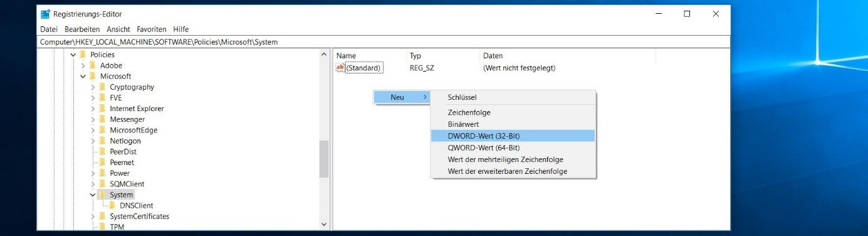Expand the Adobe tree node
Viewport: 868px width, 236px height.
(83, 65)
